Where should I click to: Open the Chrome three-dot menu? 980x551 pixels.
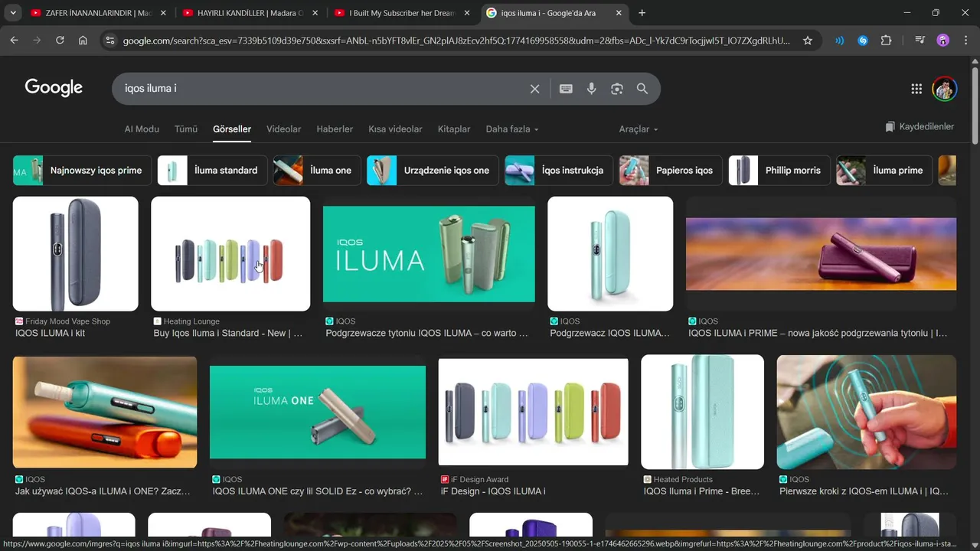point(966,41)
